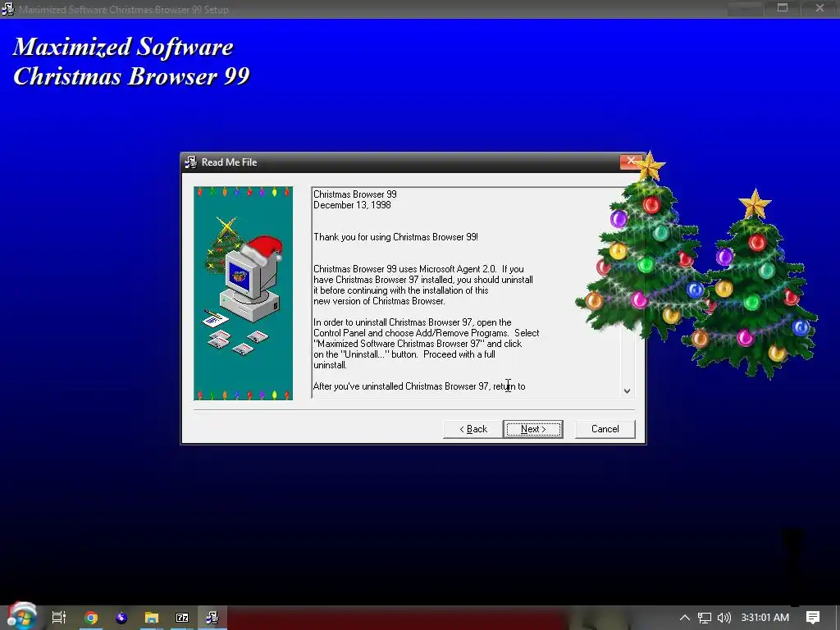This screenshot has width=840, height=630.
Task: Close the Read Me File dialog
Action: [631, 162]
